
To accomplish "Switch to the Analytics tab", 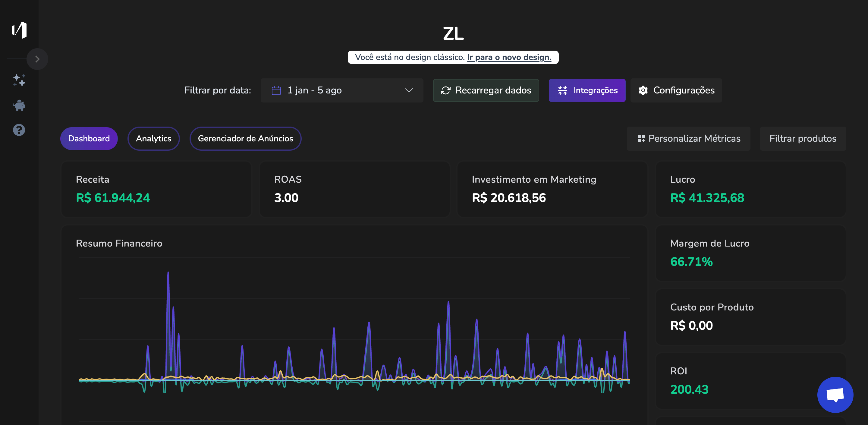I will point(154,138).
